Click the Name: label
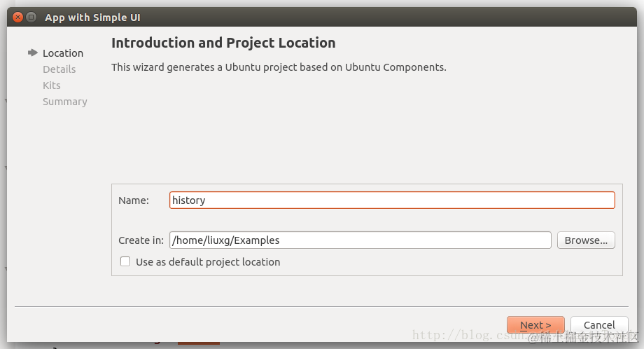The image size is (644, 349). (134, 200)
